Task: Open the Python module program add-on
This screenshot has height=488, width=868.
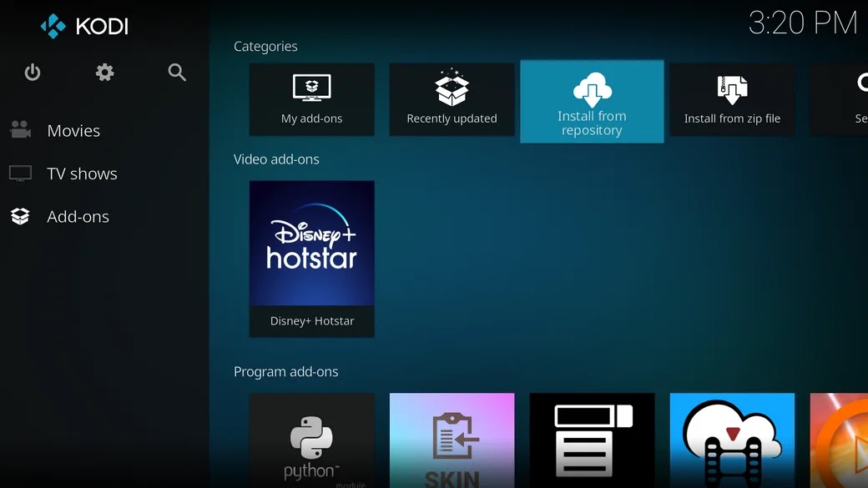Action: (x=311, y=440)
